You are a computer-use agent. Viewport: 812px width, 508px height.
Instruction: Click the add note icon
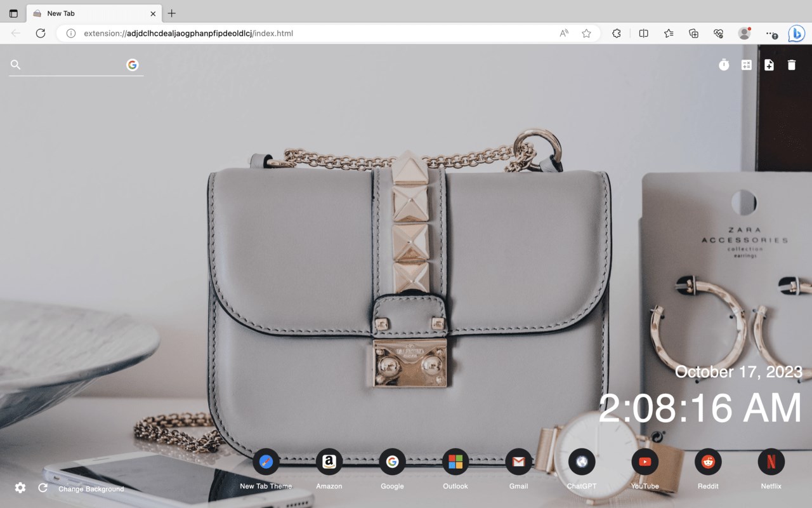point(769,65)
